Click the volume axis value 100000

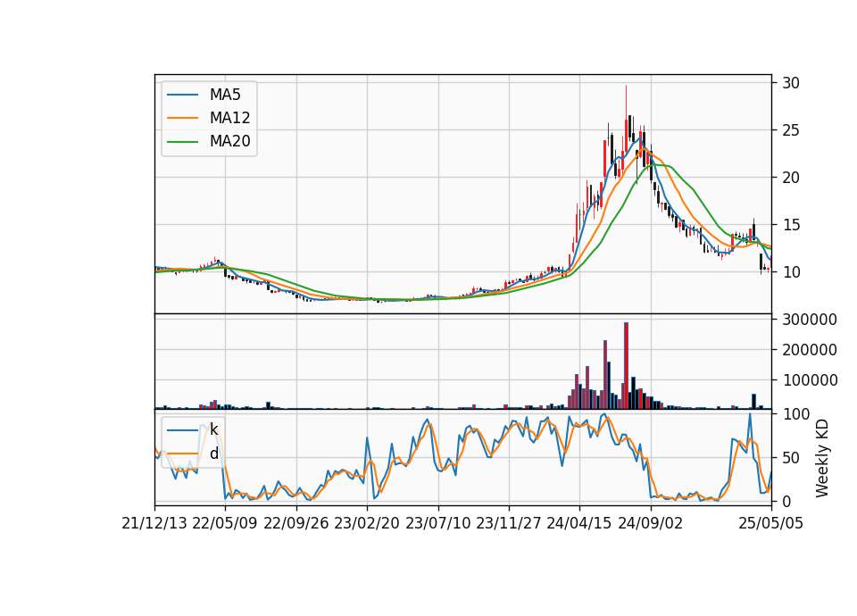tap(810, 380)
